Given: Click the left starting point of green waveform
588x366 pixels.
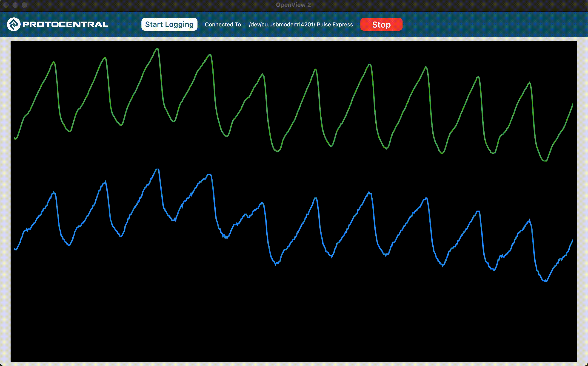Looking at the screenshot, I should click(x=15, y=138).
